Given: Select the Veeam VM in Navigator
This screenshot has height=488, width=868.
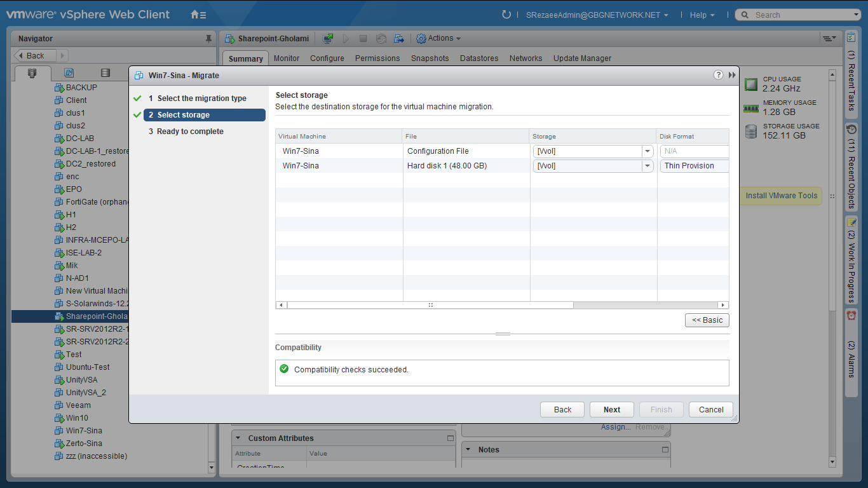Looking at the screenshot, I should (78, 405).
